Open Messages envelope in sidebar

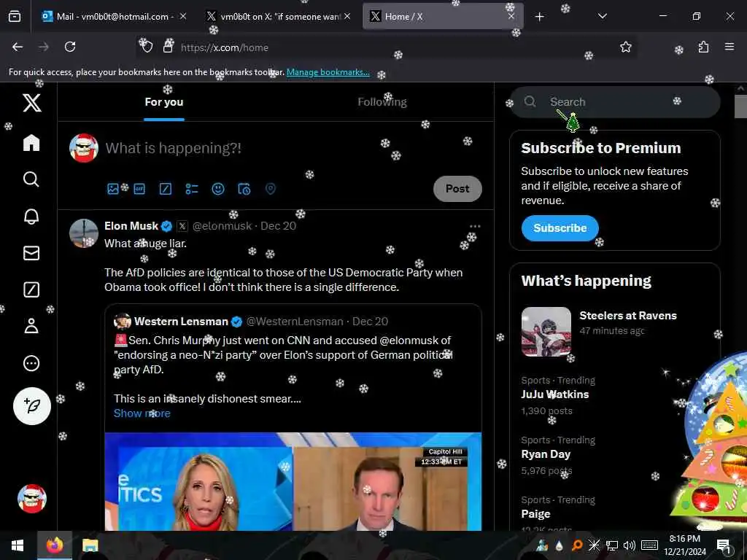pos(31,253)
